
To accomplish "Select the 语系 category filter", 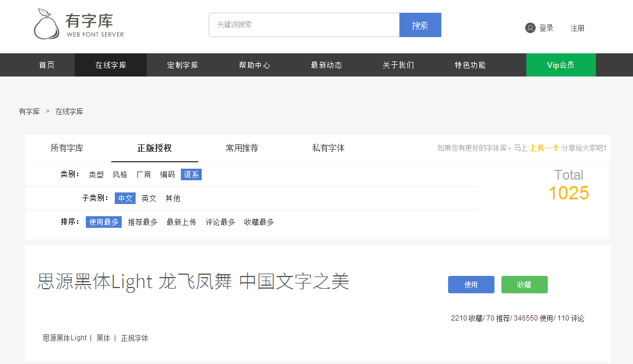I will (191, 174).
